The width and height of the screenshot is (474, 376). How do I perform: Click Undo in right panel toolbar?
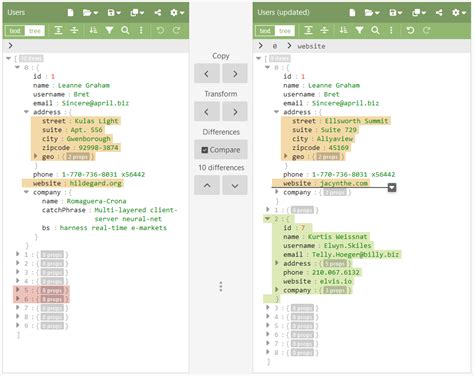[410, 30]
